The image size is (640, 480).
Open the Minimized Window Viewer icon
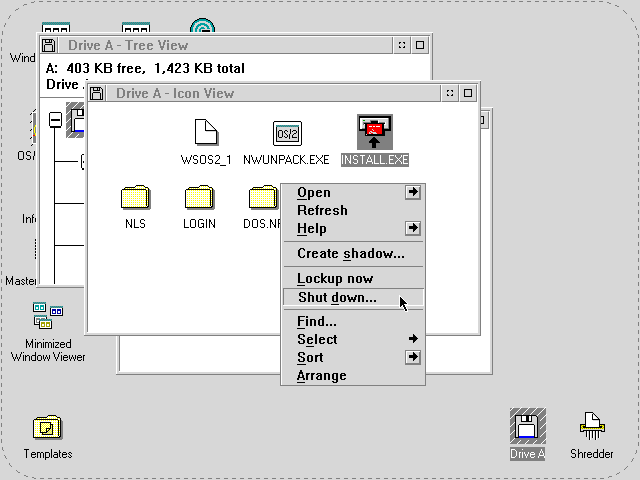click(48, 316)
